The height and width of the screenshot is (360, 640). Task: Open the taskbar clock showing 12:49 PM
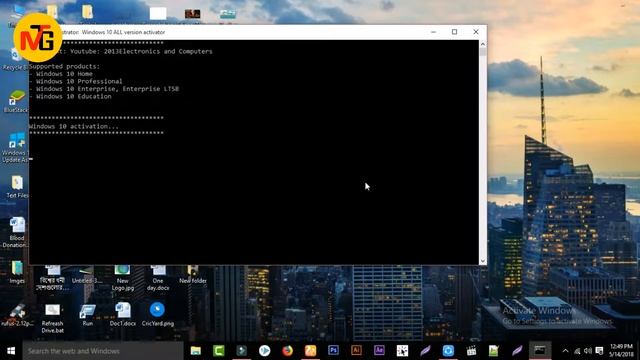(x=622, y=351)
